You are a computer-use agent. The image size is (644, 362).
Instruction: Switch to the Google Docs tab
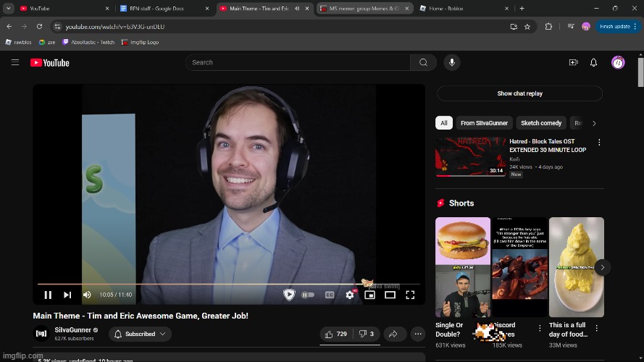coord(164,8)
